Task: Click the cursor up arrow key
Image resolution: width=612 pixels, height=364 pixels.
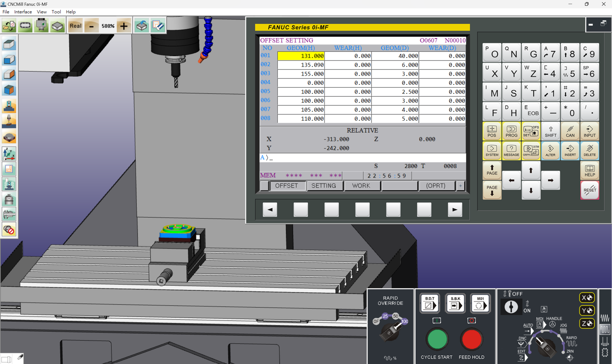Action: tap(531, 170)
